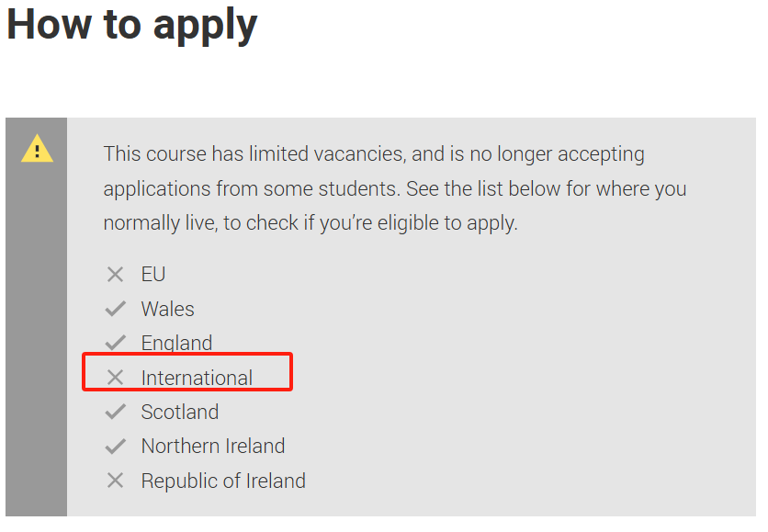The image size is (768, 532).
Task: Click the cross icon beside International
Action: point(115,378)
